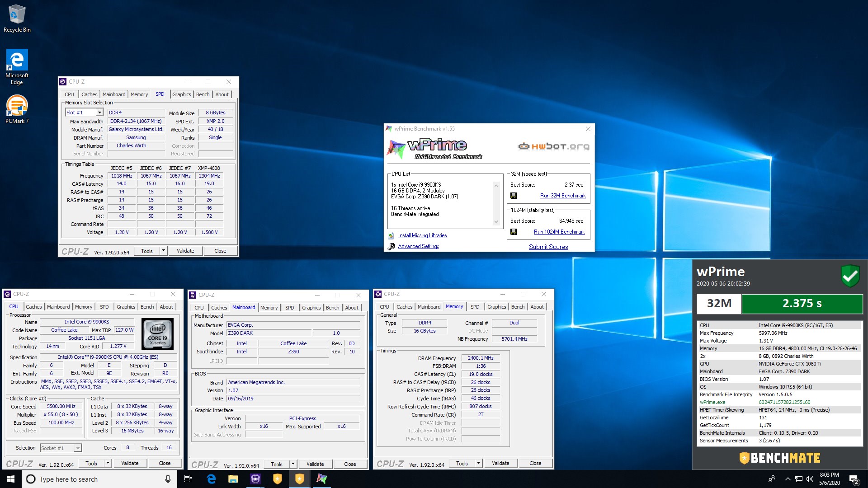Image resolution: width=868 pixels, height=488 pixels.
Task: Click the volume speaker icon in the tray
Action: tap(810, 479)
